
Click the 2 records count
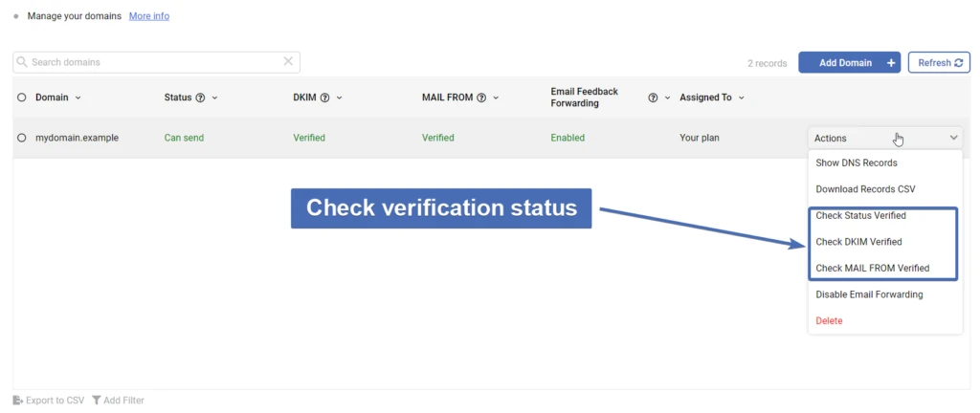[767, 63]
